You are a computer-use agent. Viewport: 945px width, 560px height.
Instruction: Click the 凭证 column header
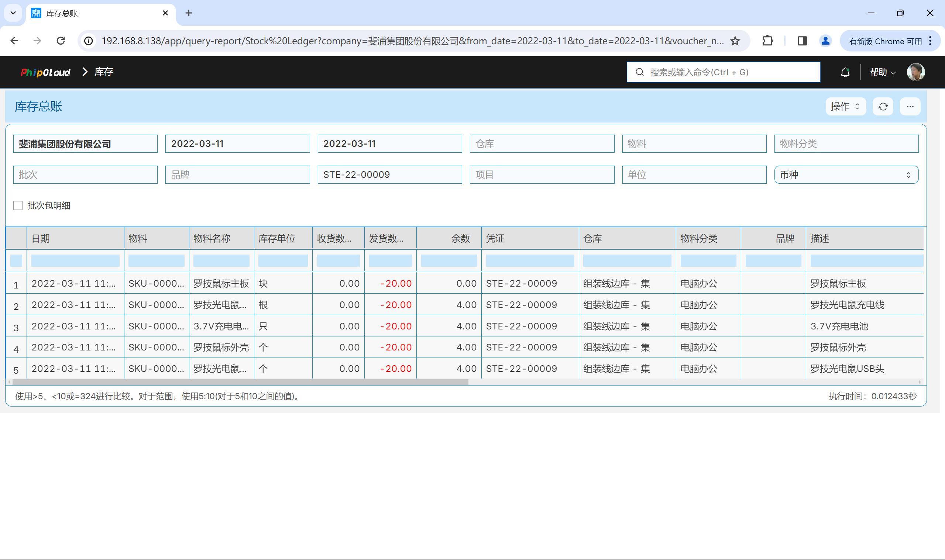pyautogui.click(x=530, y=238)
